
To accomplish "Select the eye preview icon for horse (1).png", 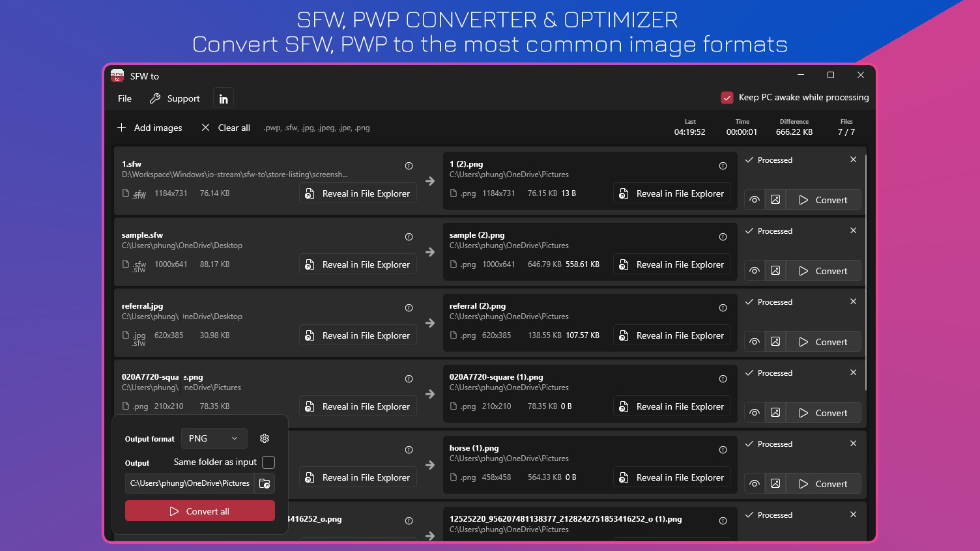I will 754,483.
